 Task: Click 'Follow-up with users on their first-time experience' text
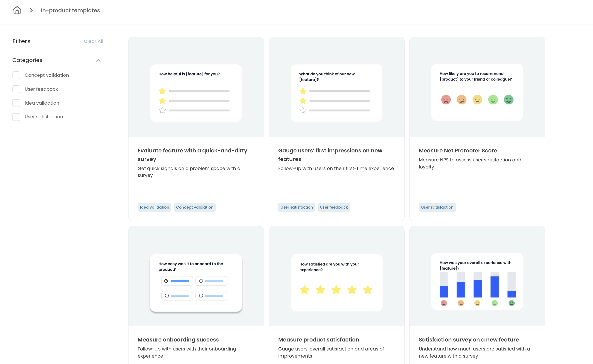pyautogui.click(x=336, y=168)
